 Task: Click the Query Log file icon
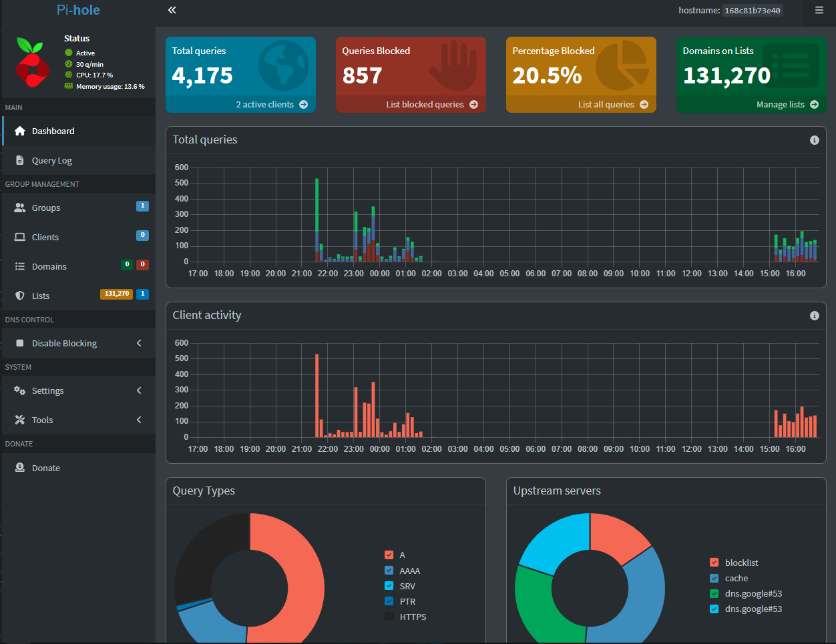click(x=20, y=160)
